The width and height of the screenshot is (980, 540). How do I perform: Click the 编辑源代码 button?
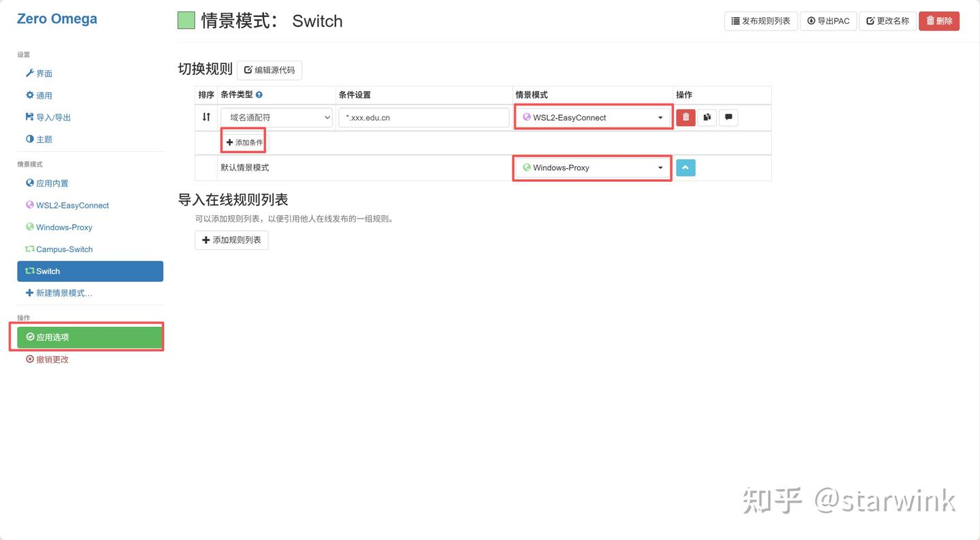click(269, 70)
